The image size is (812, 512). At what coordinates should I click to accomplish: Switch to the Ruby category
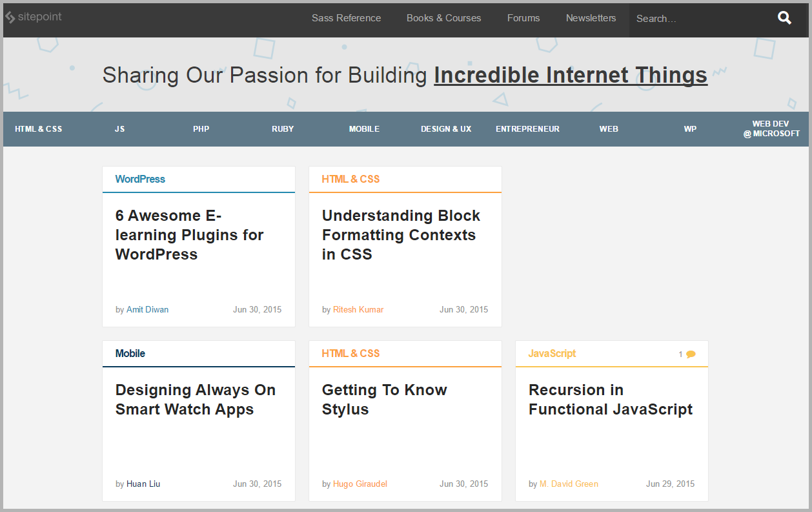click(x=283, y=129)
